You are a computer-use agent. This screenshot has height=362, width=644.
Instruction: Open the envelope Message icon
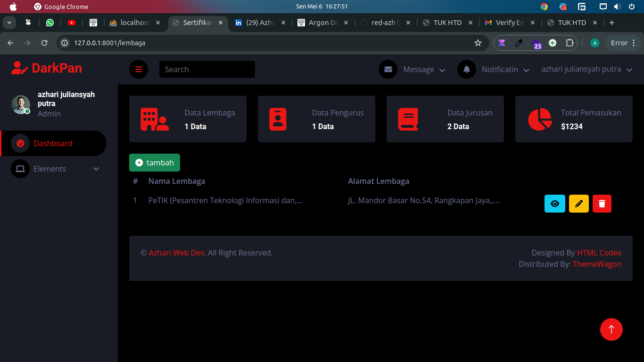(x=388, y=69)
